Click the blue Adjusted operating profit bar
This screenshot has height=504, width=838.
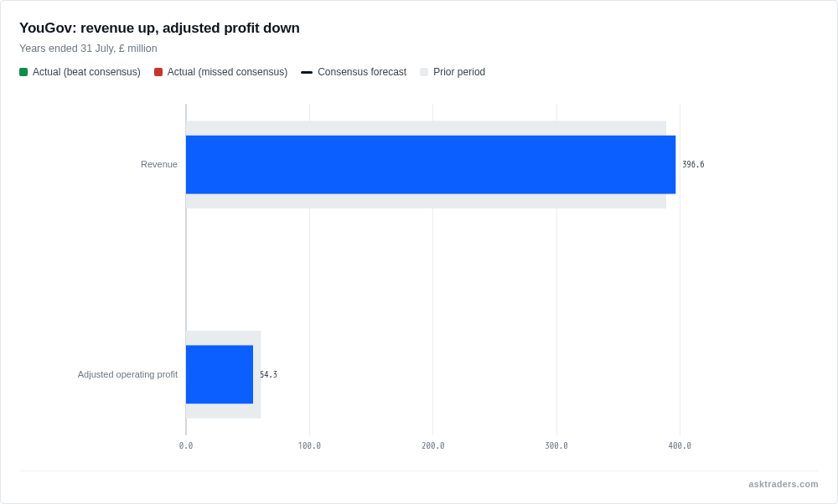[x=220, y=374]
